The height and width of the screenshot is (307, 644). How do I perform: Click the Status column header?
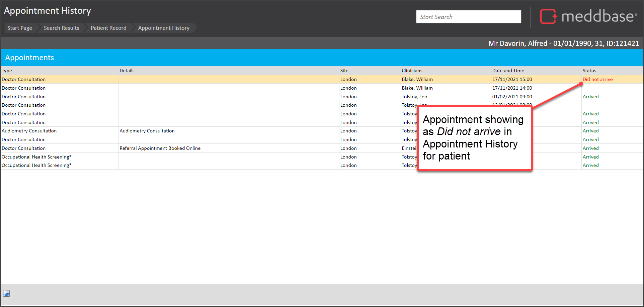589,71
